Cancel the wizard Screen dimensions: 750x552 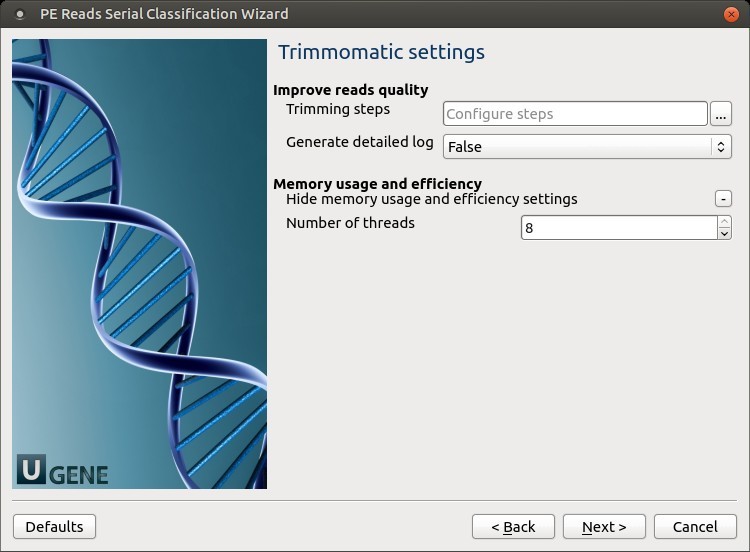(x=695, y=527)
